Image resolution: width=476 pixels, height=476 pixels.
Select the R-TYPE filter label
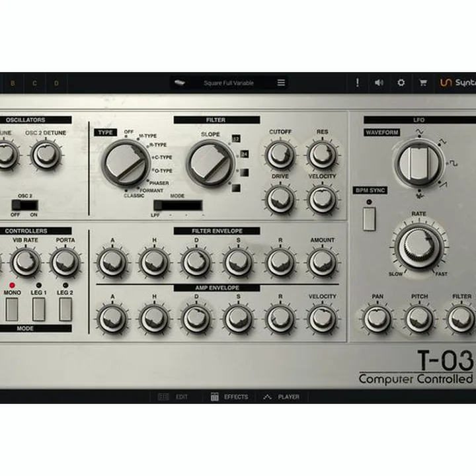[x=158, y=145]
